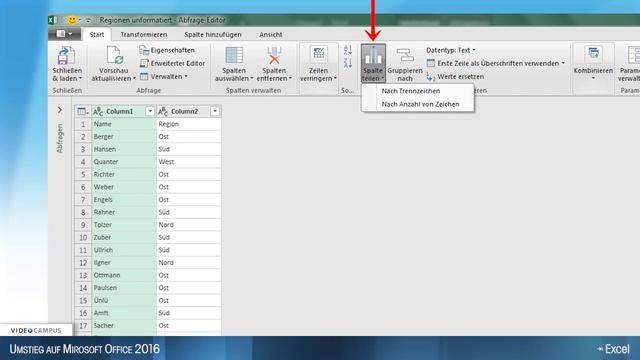The width and height of the screenshot is (640, 360).
Task: Open the Ansicht tab
Action: click(x=271, y=35)
